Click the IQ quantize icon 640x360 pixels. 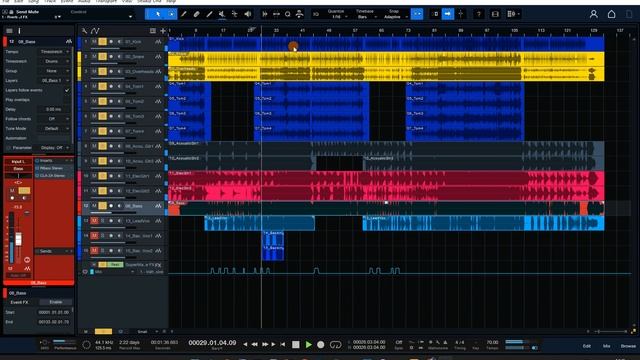(x=316, y=14)
